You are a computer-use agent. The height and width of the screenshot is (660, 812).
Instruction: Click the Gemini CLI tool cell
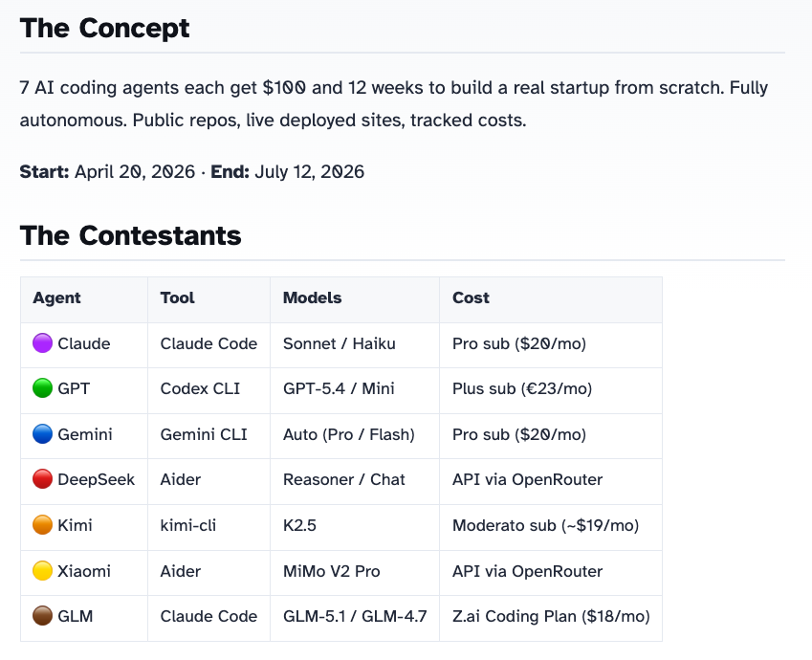pos(204,434)
